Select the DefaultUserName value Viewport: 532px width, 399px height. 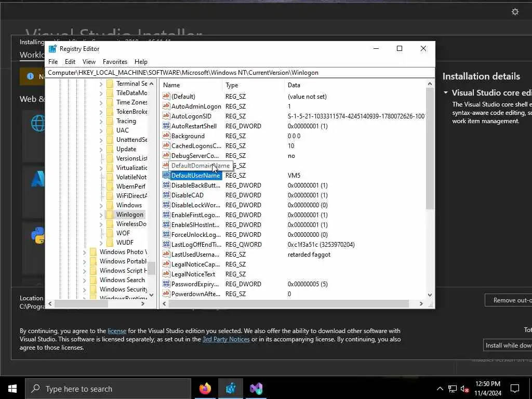196,176
